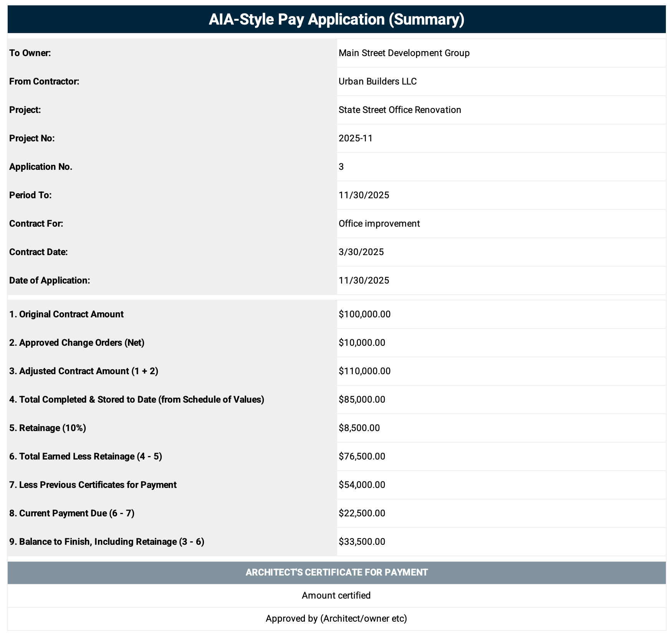The image size is (672, 637).
Task: Click the AIA-Style Pay Application header
Action: [336, 18]
